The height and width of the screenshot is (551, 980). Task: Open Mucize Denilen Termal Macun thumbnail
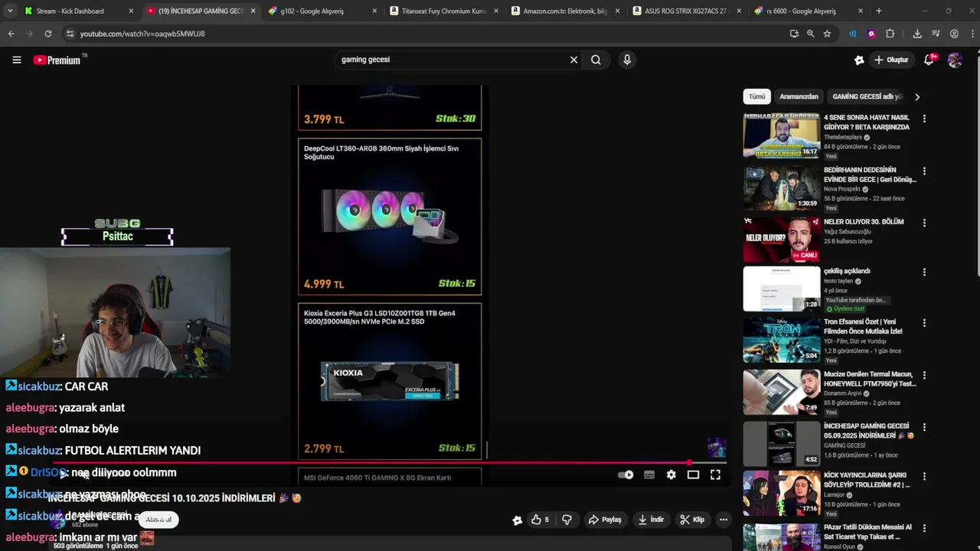point(781,392)
